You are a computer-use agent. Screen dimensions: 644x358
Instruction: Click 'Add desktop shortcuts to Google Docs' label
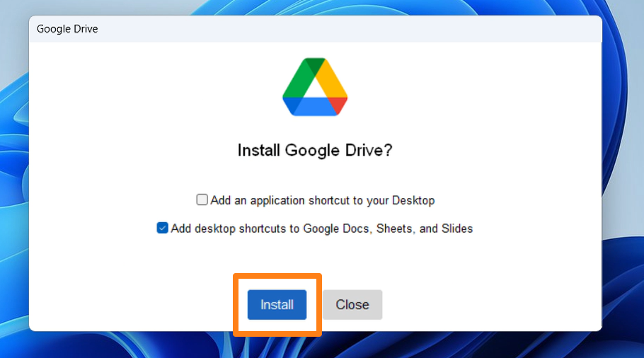click(x=321, y=229)
